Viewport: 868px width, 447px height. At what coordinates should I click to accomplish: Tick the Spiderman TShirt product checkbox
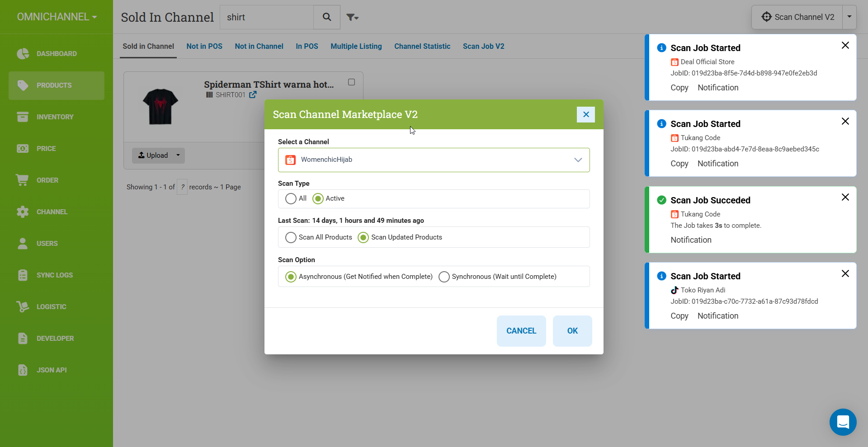click(x=351, y=82)
